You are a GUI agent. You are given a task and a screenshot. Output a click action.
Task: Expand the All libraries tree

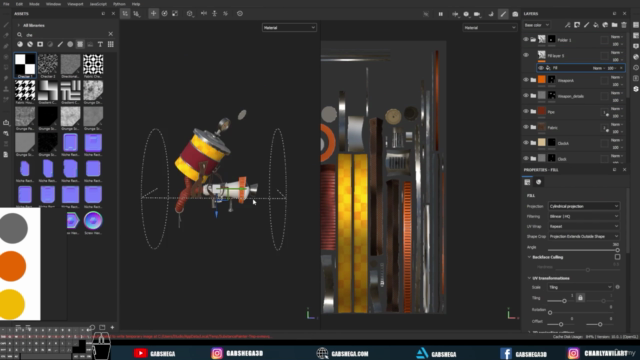(x=18, y=25)
